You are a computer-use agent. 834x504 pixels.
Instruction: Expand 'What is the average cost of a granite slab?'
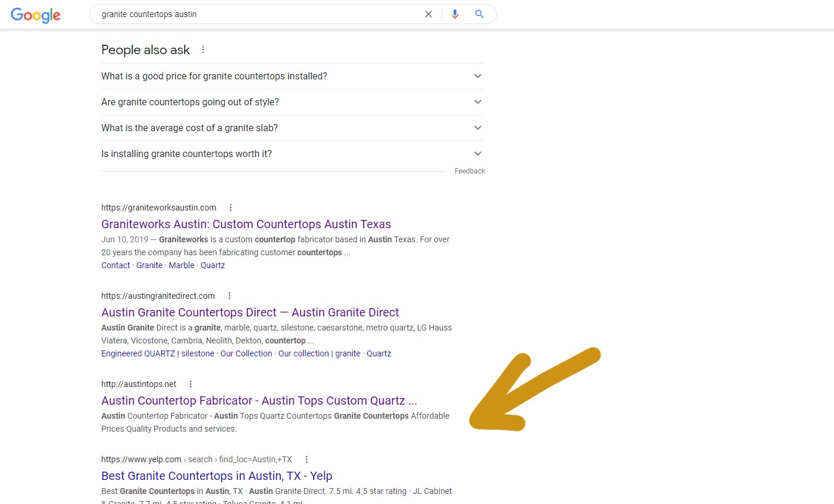[293, 128]
